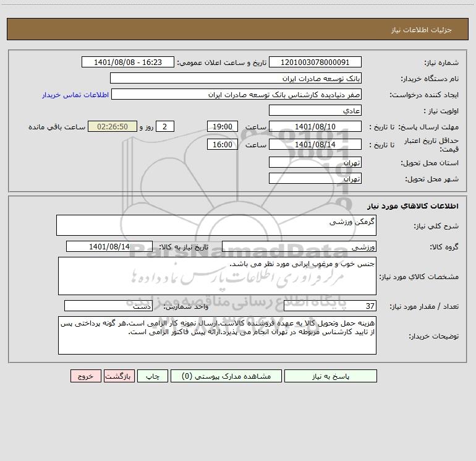Click the مهلت ارسال پاسخ label
This screenshot has width=476, height=461.
[x=428, y=127]
